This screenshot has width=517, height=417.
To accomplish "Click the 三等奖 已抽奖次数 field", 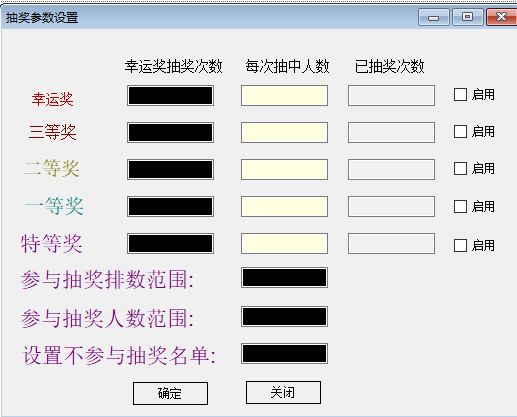I will [x=391, y=133].
